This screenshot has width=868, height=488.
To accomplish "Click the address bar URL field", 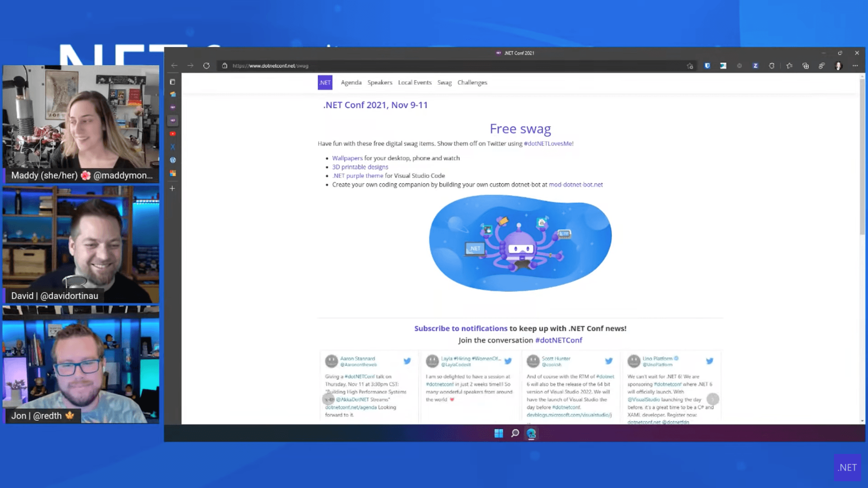I will pyautogui.click(x=451, y=66).
